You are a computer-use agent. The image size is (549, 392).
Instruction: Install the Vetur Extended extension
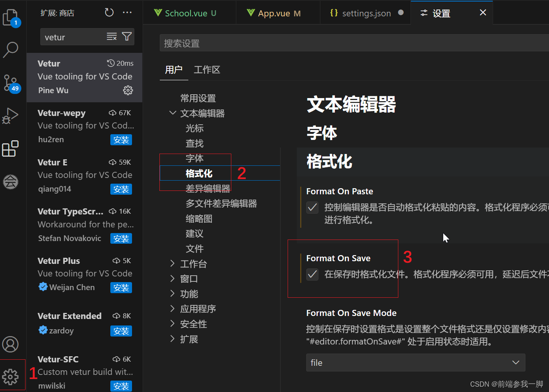[x=121, y=331]
